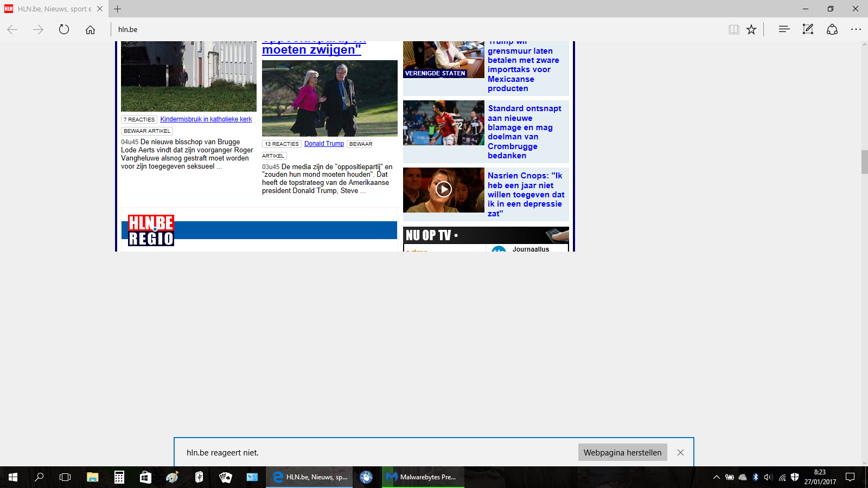868x488 pixels.
Task: Open Standard ontsnapt aan nieuwe blamage article
Action: click(525, 132)
